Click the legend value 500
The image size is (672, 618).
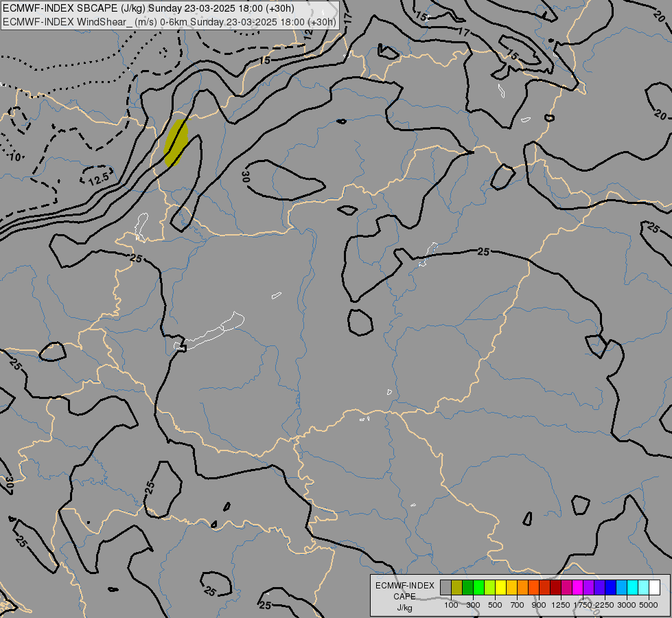(495, 605)
